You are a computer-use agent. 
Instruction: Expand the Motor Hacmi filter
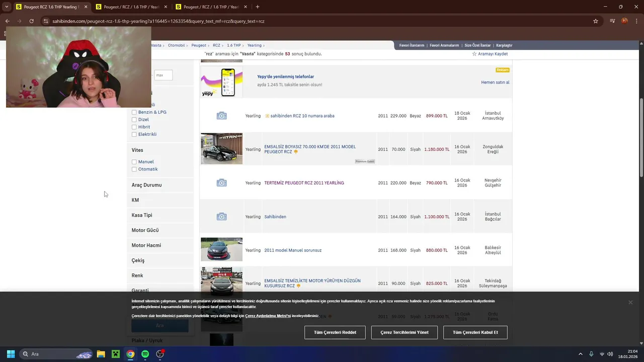click(x=146, y=245)
